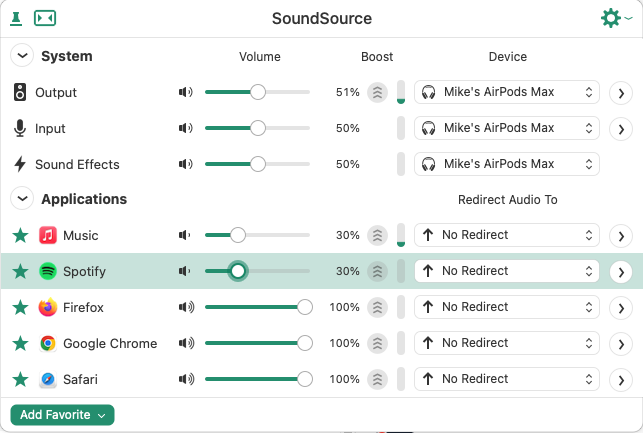643x433 pixels.
Task: Show advanced options arrow for Safari
Action: (x=621, y=380)
